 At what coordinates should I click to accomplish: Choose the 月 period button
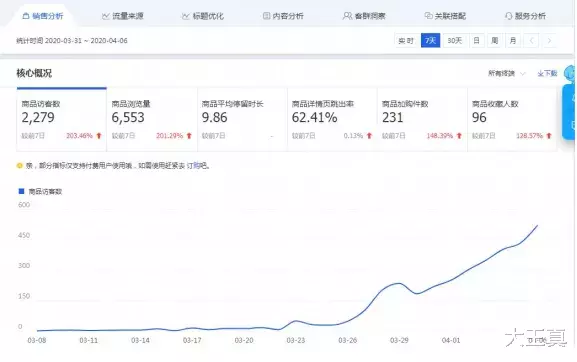pyautogui.click(x=513, y=40)
